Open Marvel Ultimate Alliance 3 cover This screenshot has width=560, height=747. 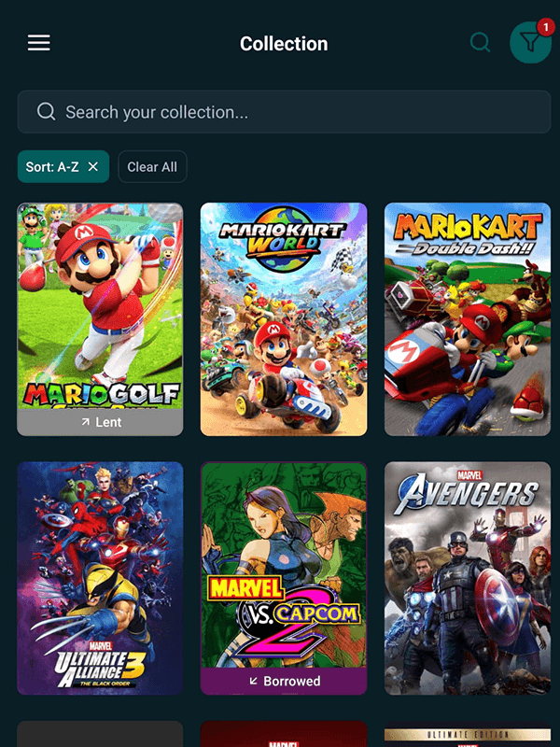(100, 578)
